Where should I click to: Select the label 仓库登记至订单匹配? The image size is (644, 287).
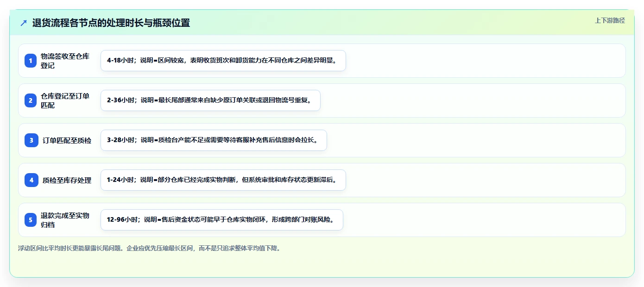65,100
